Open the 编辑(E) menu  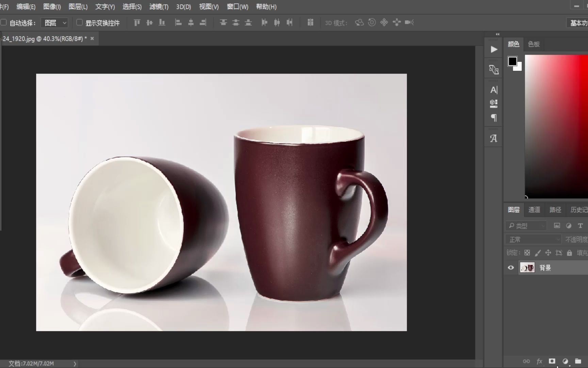26,6
